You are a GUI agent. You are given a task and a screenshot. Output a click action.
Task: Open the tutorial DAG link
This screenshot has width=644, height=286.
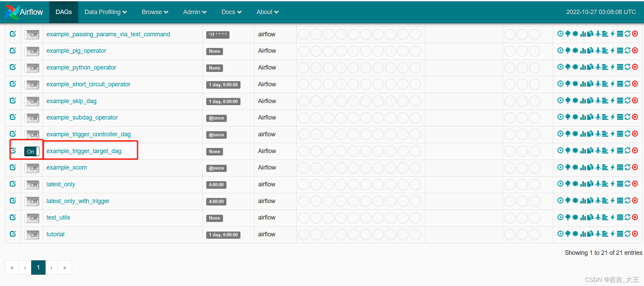(55, 234)
